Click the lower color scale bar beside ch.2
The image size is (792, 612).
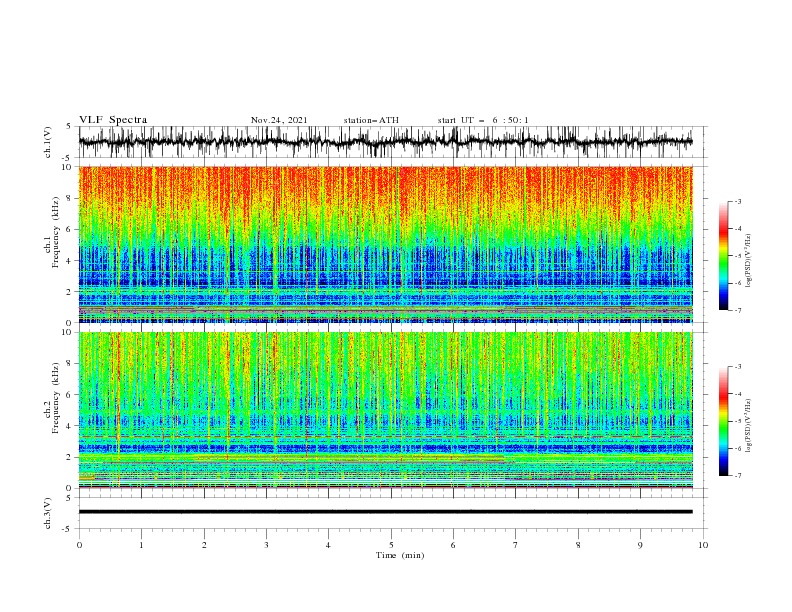(x=723, y=421)
